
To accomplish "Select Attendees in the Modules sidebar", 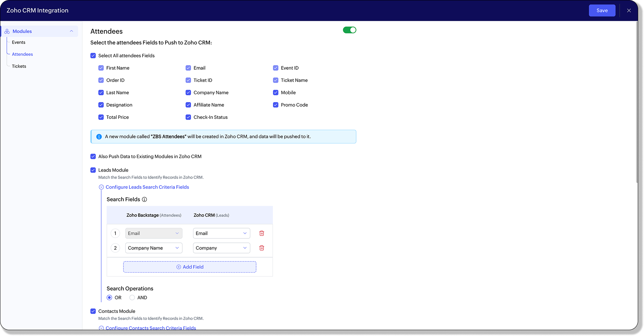I will [x=22, y=54].
